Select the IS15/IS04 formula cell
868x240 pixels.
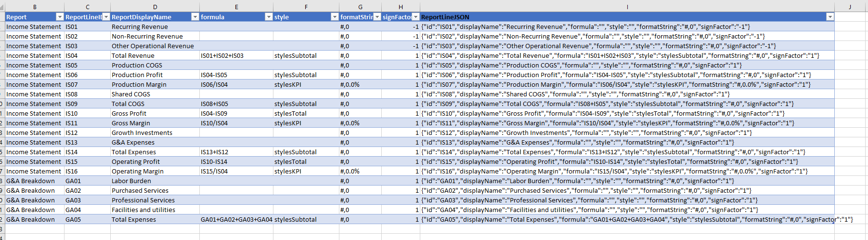pyautogui.click(x=236, y=171)
